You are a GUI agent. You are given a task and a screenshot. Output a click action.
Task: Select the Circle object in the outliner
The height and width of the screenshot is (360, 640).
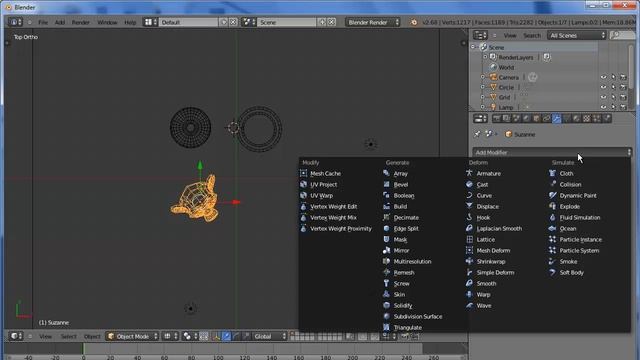[506, 87]
